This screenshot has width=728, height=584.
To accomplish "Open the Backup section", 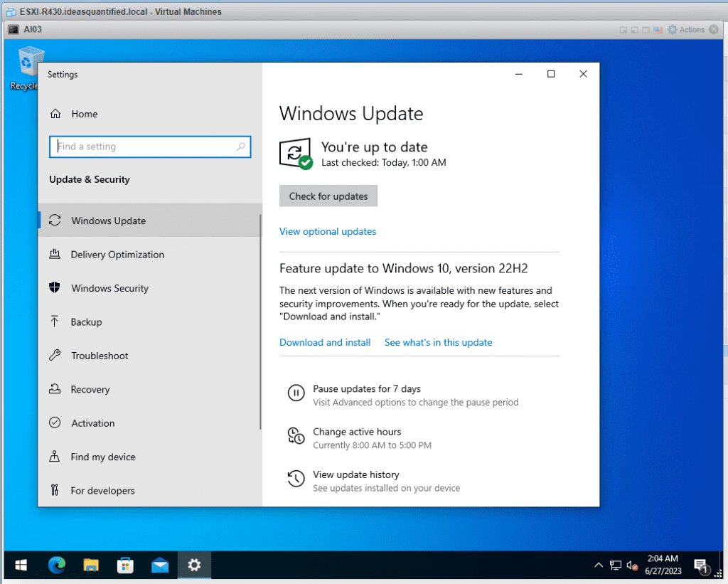I will (x=149, y=322).
